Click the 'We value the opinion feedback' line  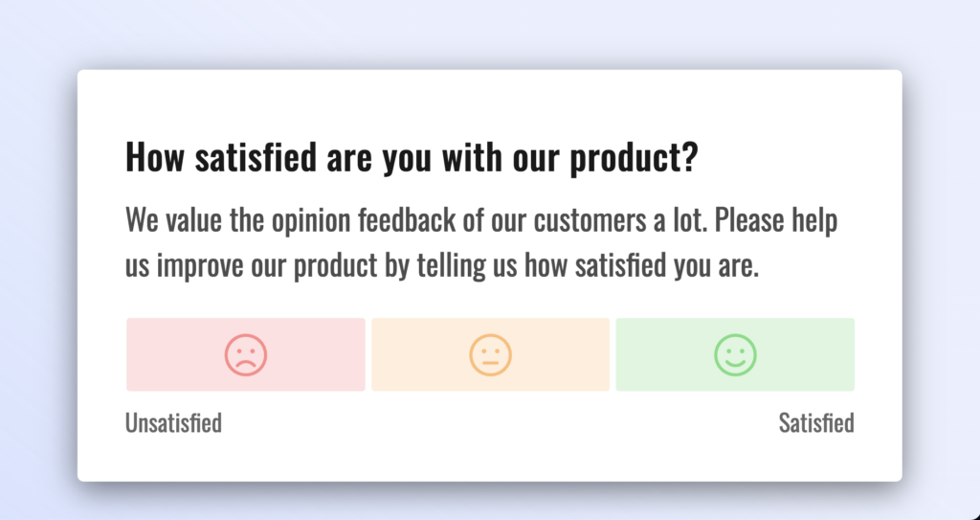(481, 221)
